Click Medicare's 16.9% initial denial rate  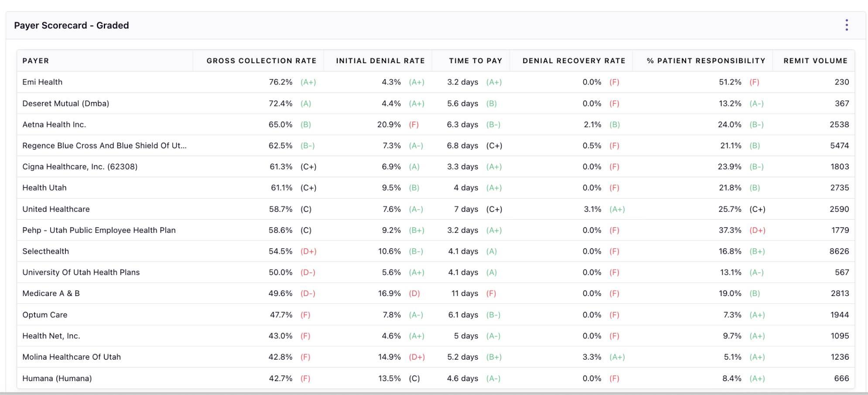tap(390, 293)
